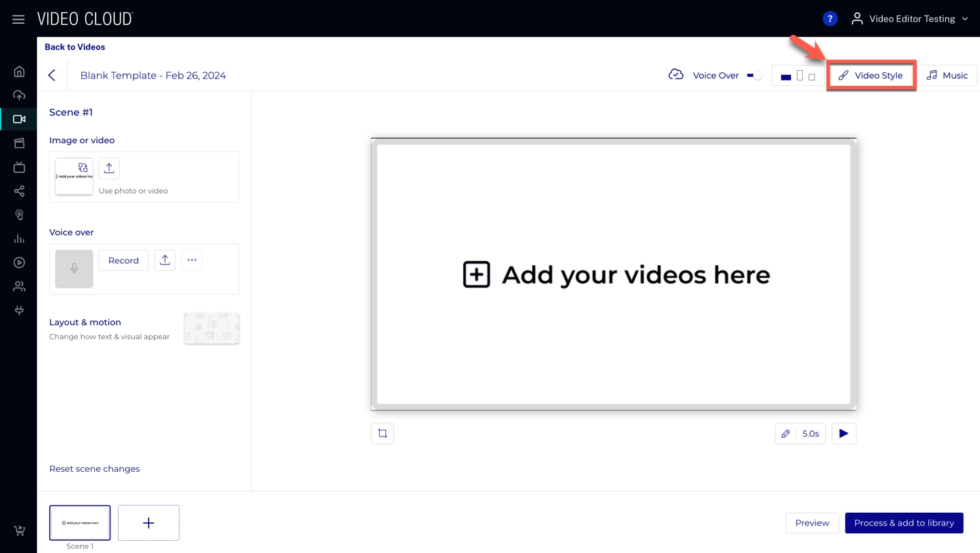Screen dimensions: 980x553
Task: Open the Home icon in sidebar
Action: [x=19, y=72]
